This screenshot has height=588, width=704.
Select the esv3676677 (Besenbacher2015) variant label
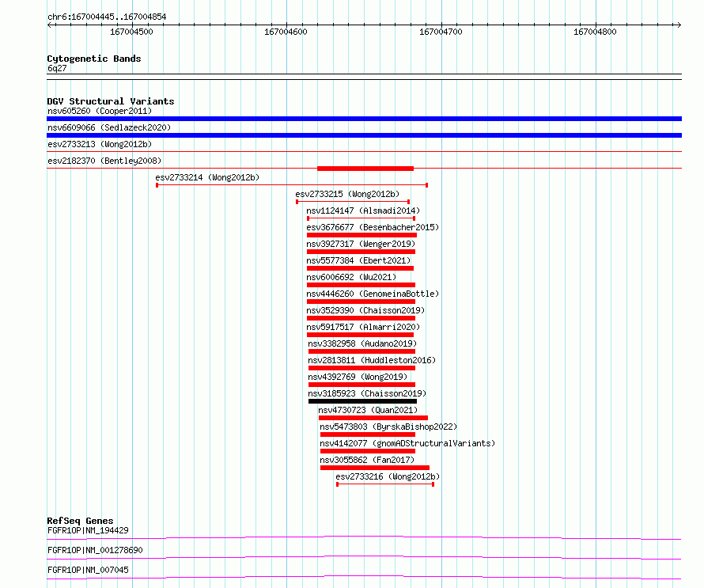pos(372,227)
